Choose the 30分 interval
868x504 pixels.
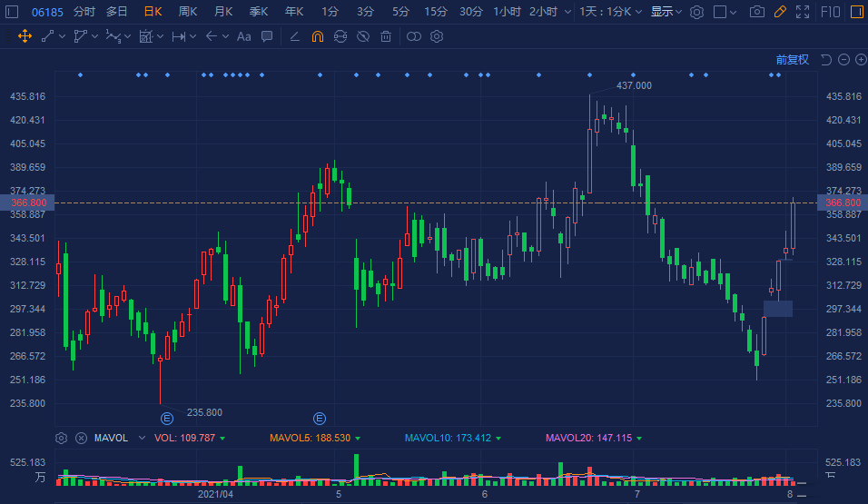click(x=471, y=12)
